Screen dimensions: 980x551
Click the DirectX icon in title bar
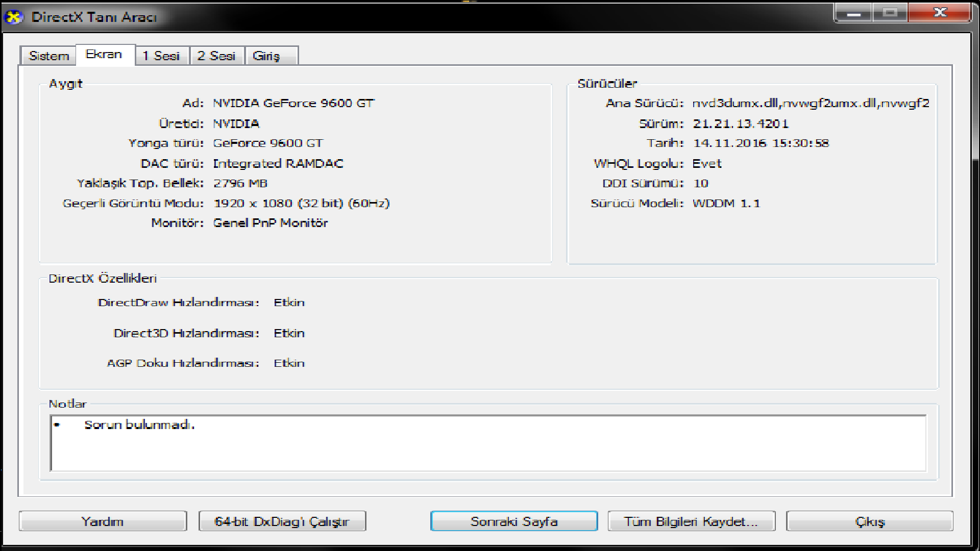(14, 17)
